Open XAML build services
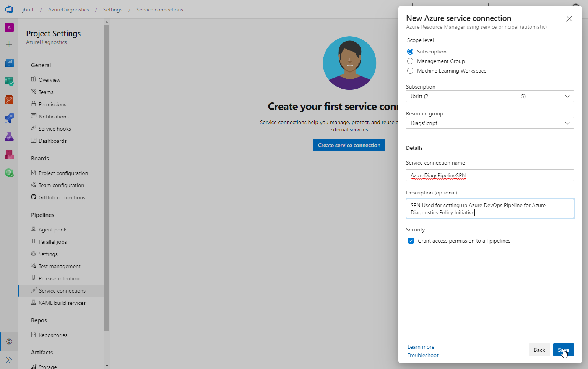Image resolution: width=588 pixels, height=369 pixels. 61,303
